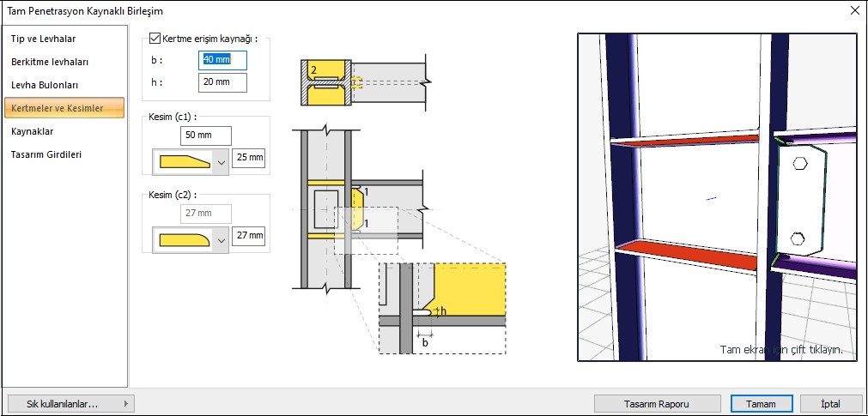Click the b value input field
The height and width of the screenshot is (416, 868).
tap(222, 60)
